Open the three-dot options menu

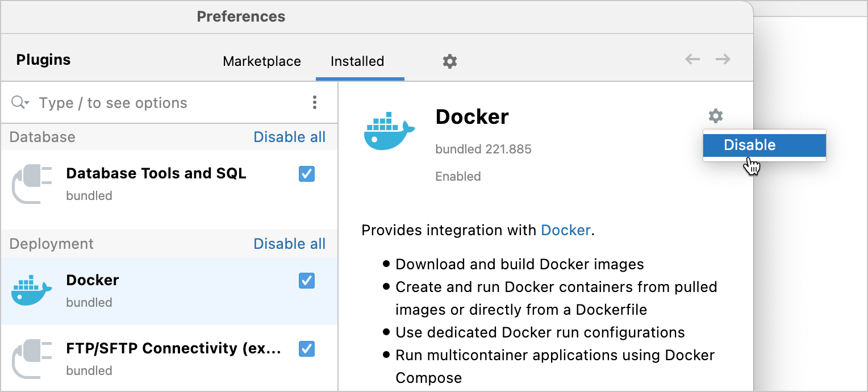tap(315, 102)
